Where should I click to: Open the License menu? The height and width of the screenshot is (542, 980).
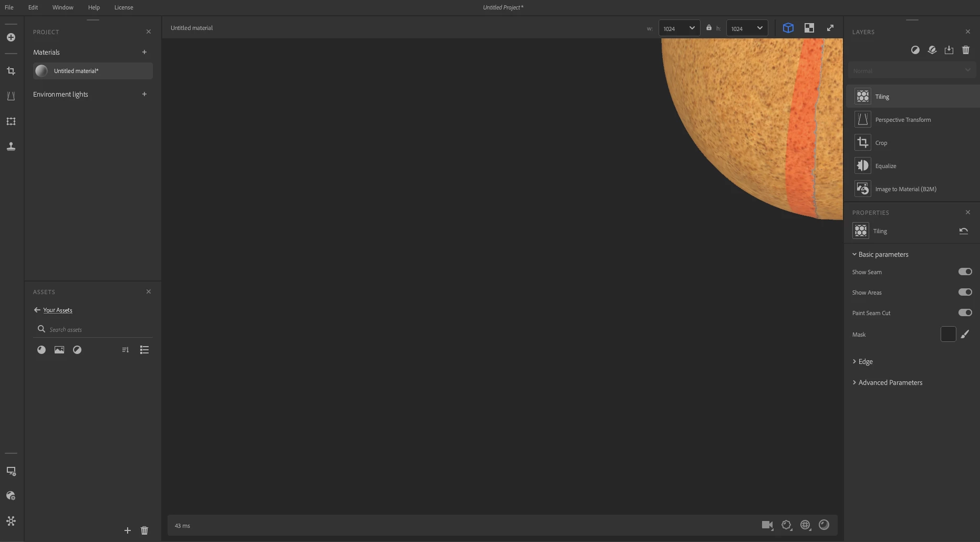[x=123, y=7]
